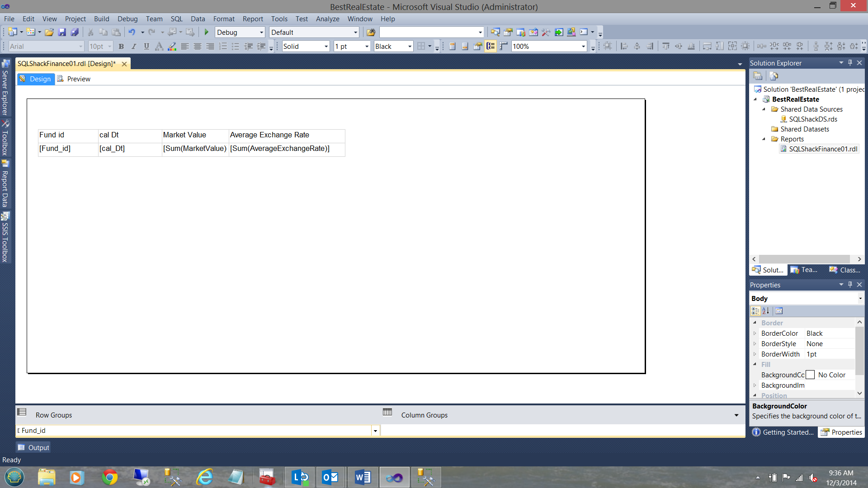868x488 pixels.
Task: Toggle the ruler display button
Action: (x=503, y=46)
